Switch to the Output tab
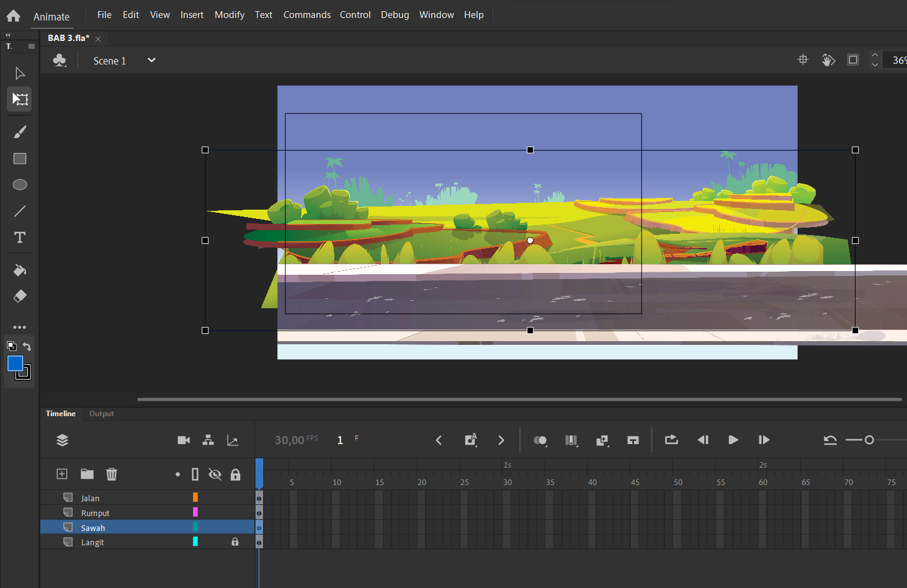The width and height of the screenshot is (907, 588). coord(101,414)
